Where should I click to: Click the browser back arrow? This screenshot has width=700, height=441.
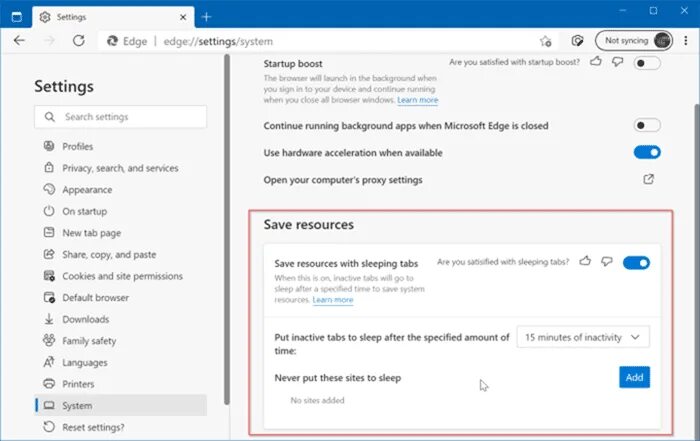pos(19,41)
